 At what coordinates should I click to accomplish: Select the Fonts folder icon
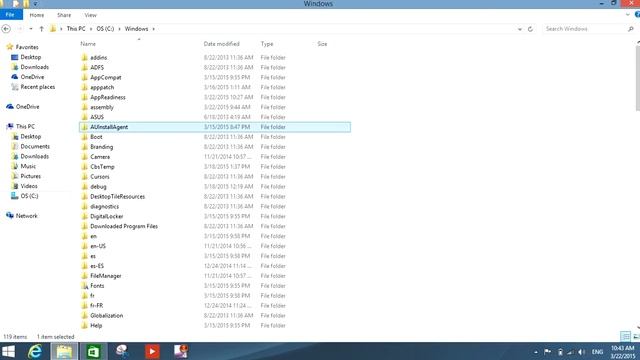[x=84, y=286]
